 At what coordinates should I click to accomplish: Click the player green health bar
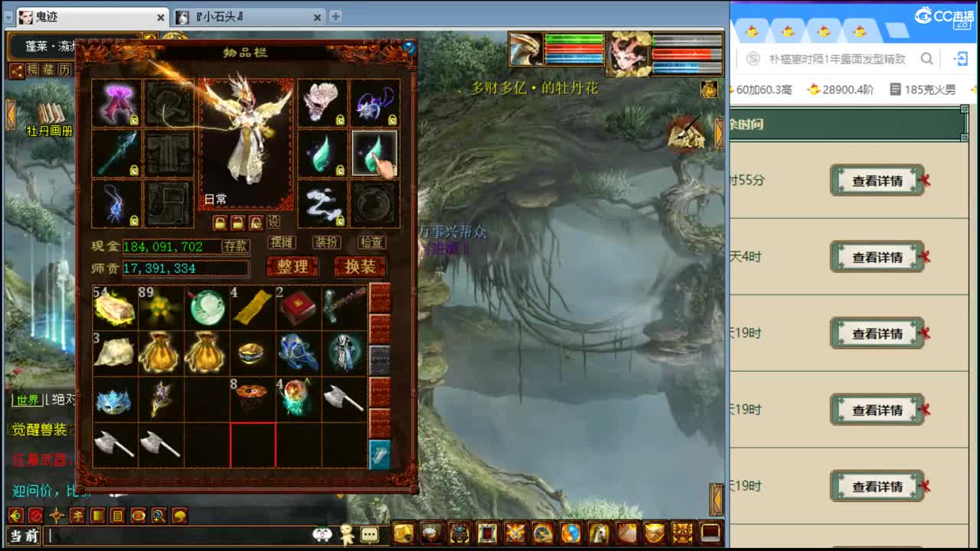pyautogui.click(x=574, y=38)
